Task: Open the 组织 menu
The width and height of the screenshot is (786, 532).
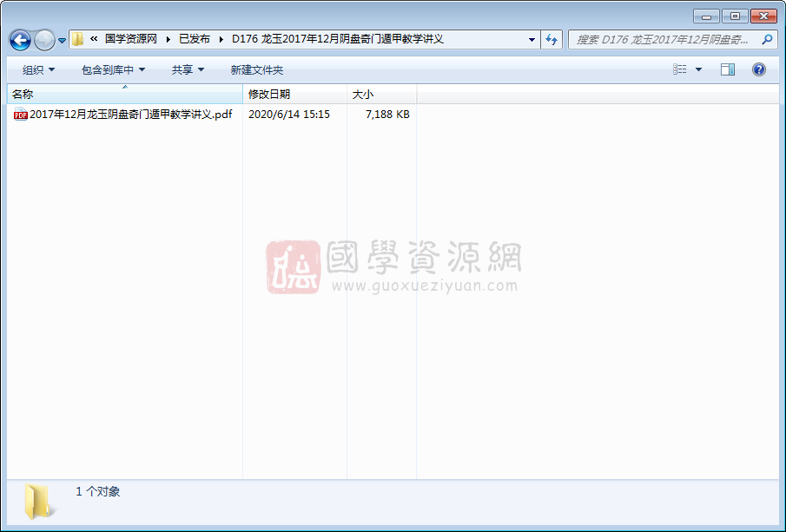Action: coord(38,69)
